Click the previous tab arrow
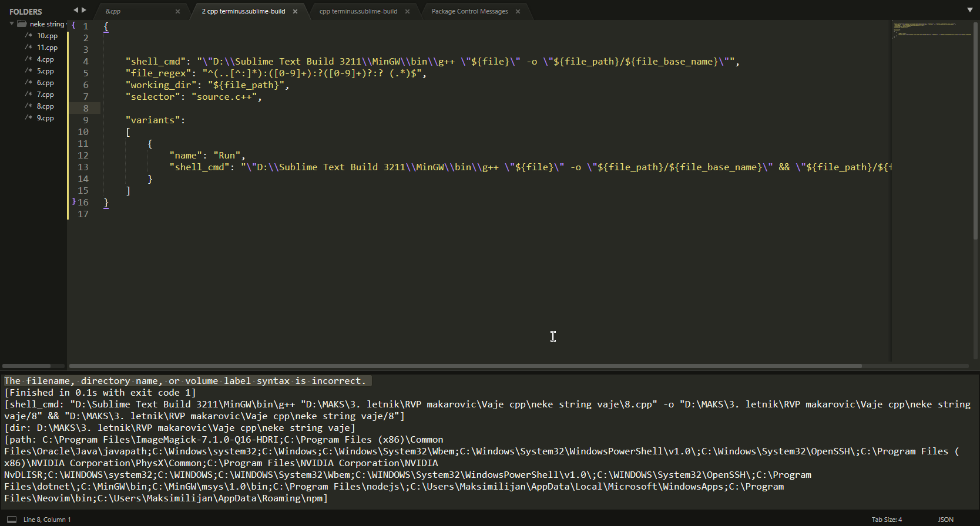This screenshot has width=980, height=526. tap(75, 10)
